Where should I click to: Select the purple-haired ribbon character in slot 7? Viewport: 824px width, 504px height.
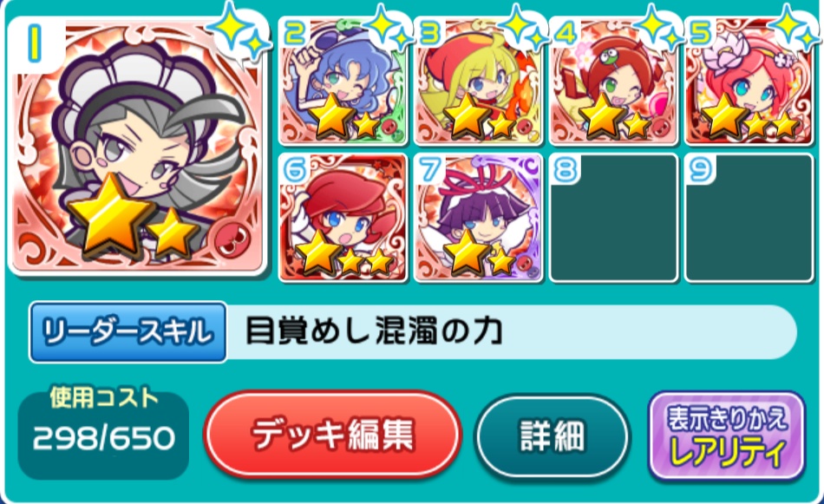click(x=478, y=218)
